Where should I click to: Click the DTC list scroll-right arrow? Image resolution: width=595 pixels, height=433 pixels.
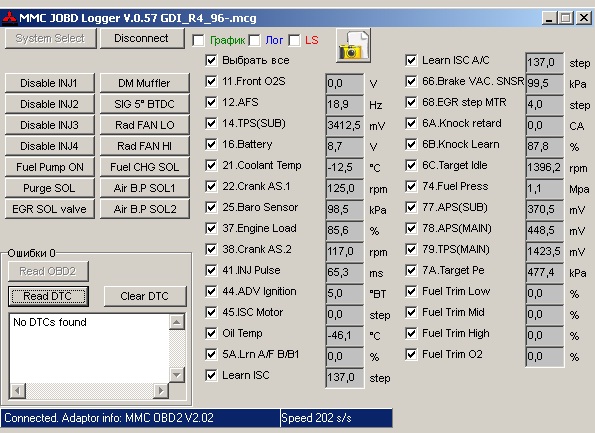click(161, 390)
